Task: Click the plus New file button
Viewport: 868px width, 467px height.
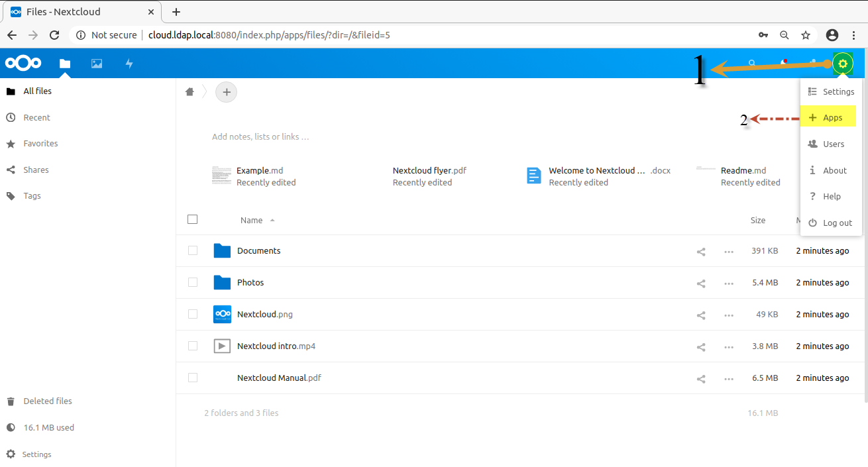Action: tap(227, 92)
